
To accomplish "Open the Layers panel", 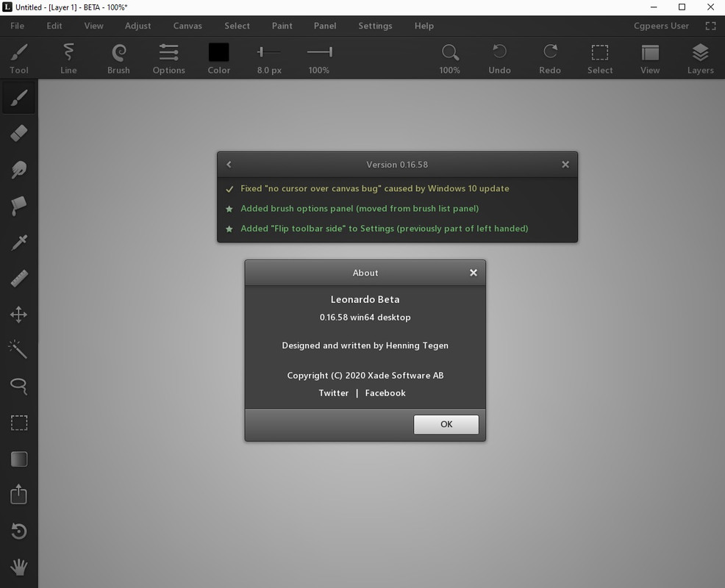I will point(701,58).
